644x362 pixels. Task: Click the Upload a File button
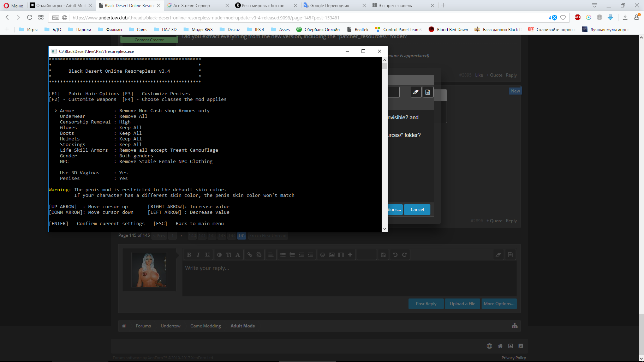(462, 304)
